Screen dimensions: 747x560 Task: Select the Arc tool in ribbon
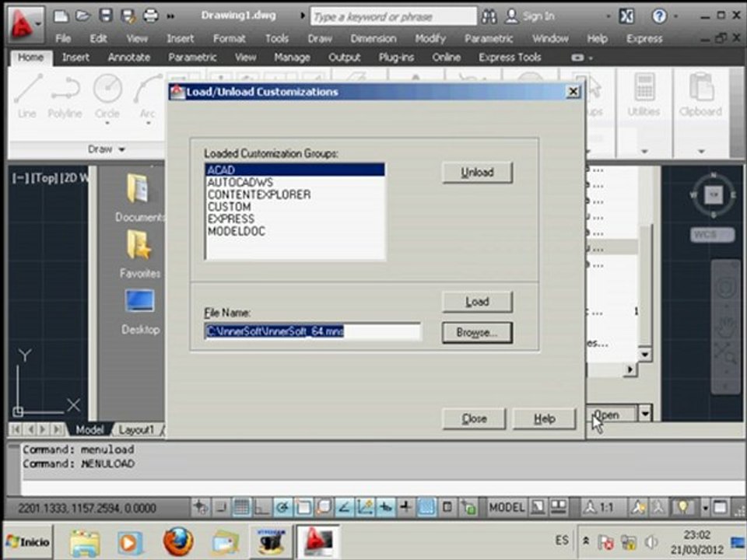(x=148, y=95)
